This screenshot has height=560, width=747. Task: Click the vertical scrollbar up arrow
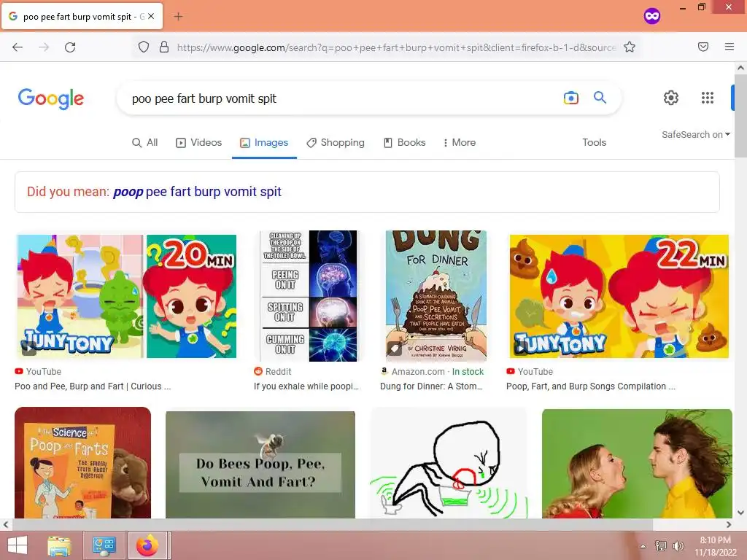pyautogui.click(x=740, y=68)
